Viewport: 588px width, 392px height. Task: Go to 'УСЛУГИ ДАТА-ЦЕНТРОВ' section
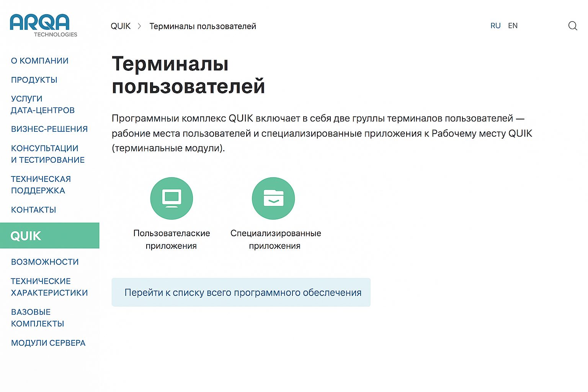click(42, 105)
